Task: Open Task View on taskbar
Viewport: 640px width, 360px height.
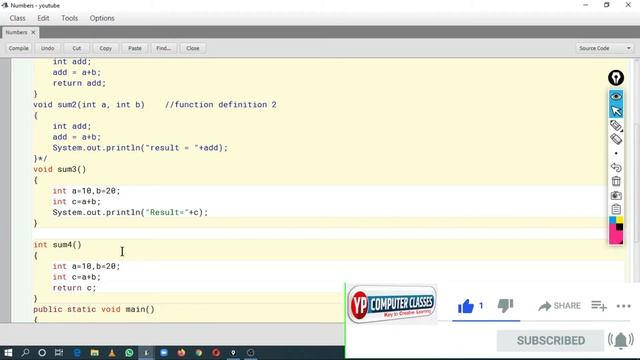Action: 59,353
